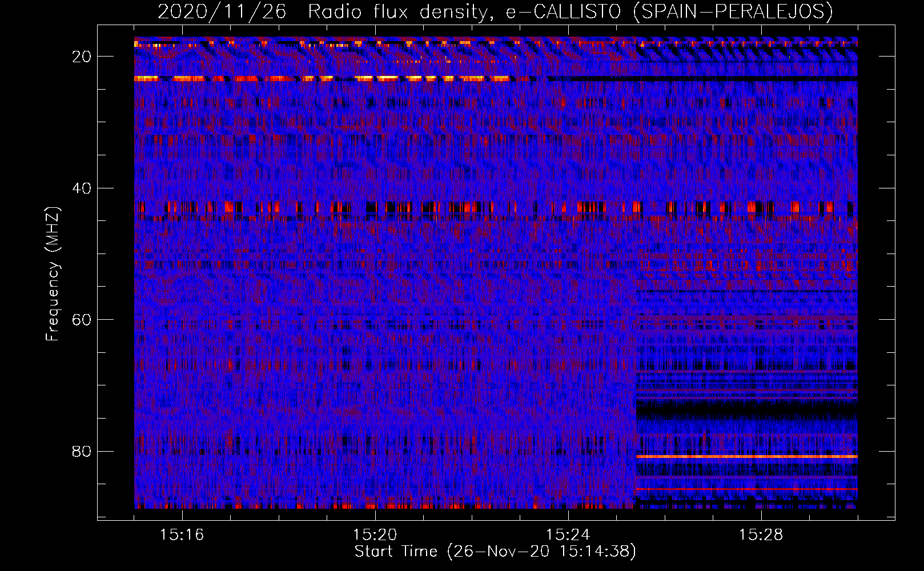Click the '15:16' time tick label
The width and height of the screenshot is (924, 571).
click(x=182, y=535)
